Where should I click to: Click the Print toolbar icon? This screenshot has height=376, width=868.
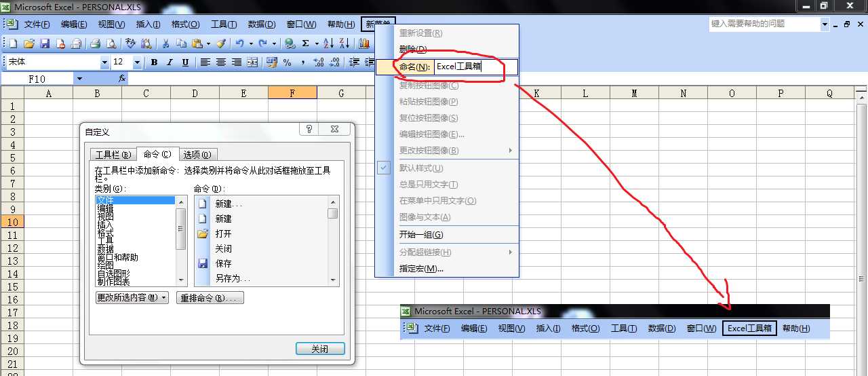95,43
